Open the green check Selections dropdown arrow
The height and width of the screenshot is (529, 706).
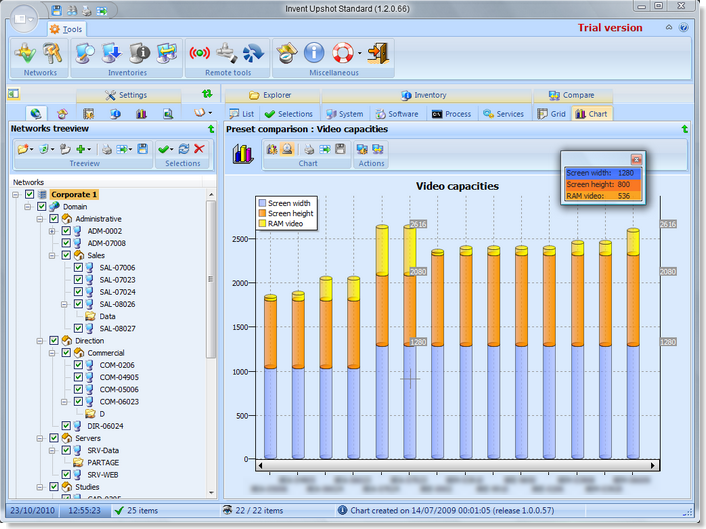[172, 149]
